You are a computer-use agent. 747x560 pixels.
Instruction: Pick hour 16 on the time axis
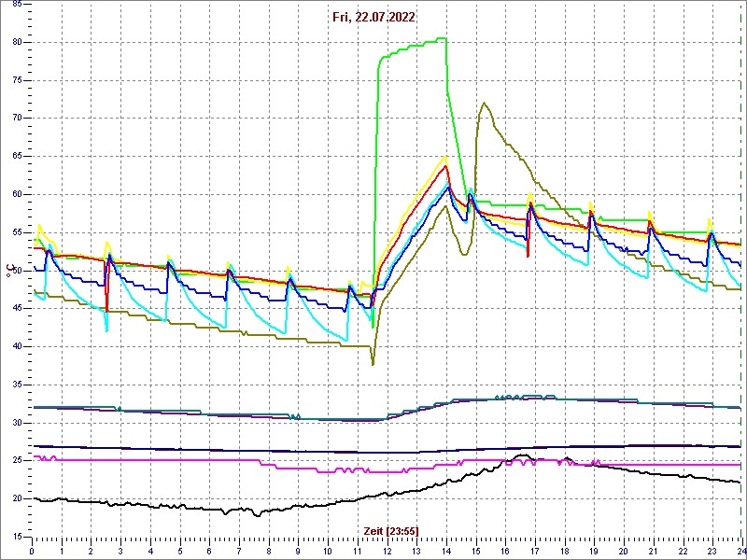click(x=505, y=552)
